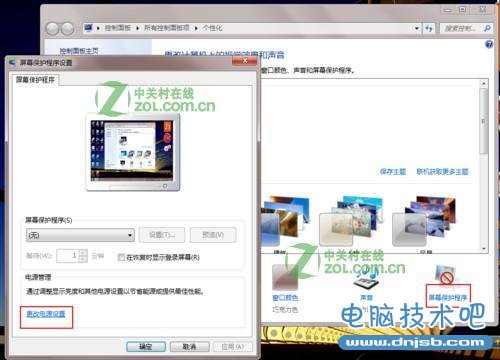
Task: Click the 搜索控制面板 search input field
Action: 461,28
